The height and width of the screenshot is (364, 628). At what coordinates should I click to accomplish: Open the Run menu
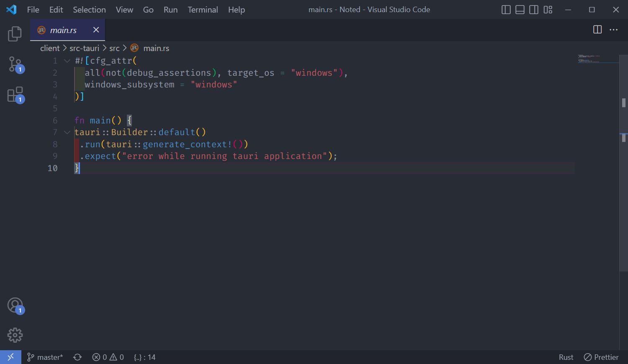[x=170, y=9]
